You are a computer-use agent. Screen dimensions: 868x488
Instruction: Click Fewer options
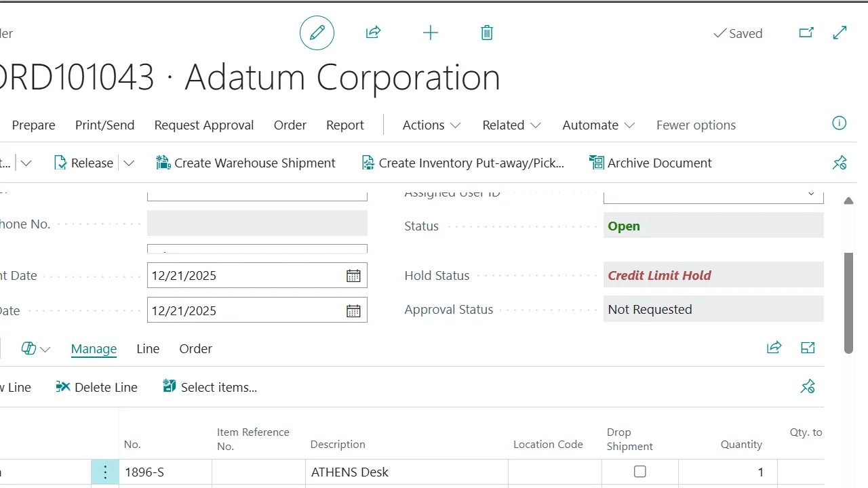click(696, 125)
